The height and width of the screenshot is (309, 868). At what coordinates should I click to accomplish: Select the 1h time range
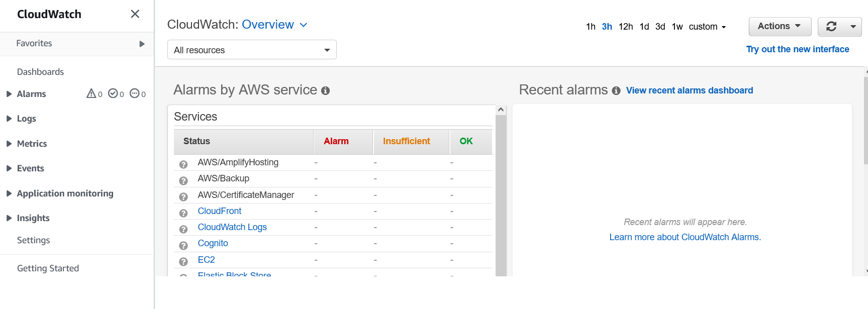click(591, 27)
